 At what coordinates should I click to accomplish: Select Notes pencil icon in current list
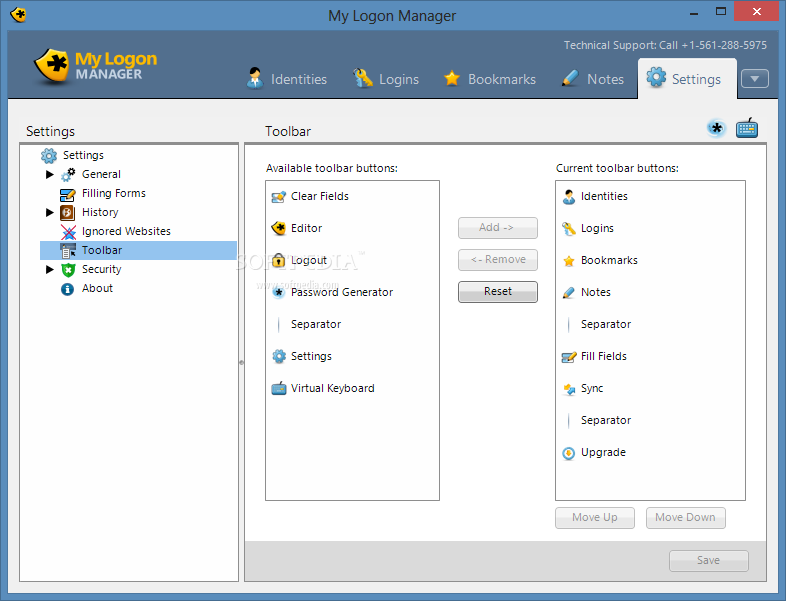pyautogui.click(x=568, y=293)
